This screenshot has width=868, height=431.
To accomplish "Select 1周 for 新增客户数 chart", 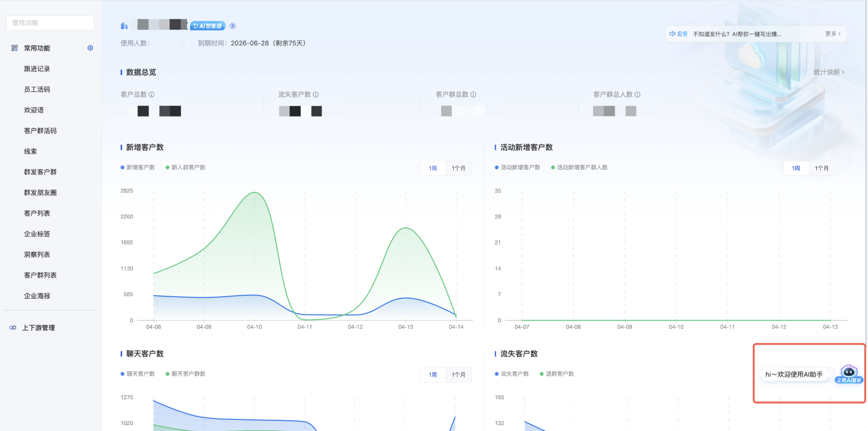I will pos(433,168).
